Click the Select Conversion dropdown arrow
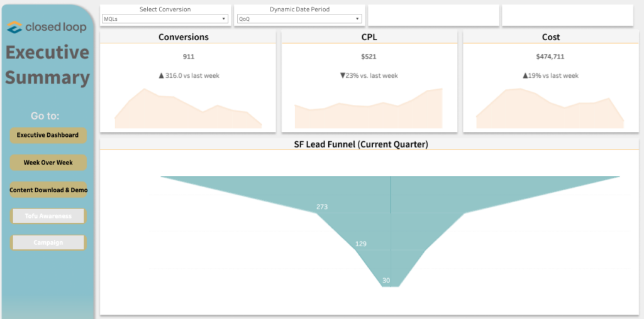Viewport: 644px width, 319px height. point(224,19)
